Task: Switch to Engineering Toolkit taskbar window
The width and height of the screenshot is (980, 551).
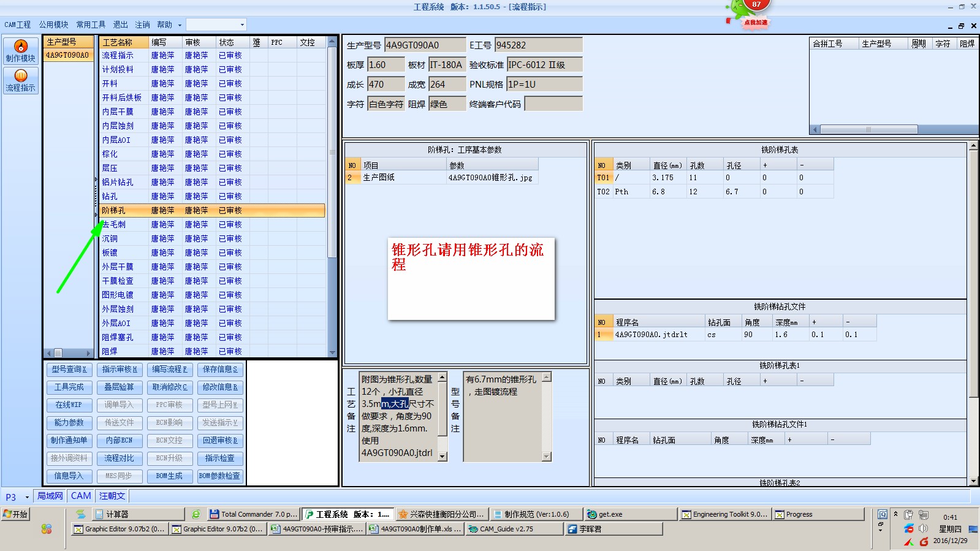Action: [724, 514]
